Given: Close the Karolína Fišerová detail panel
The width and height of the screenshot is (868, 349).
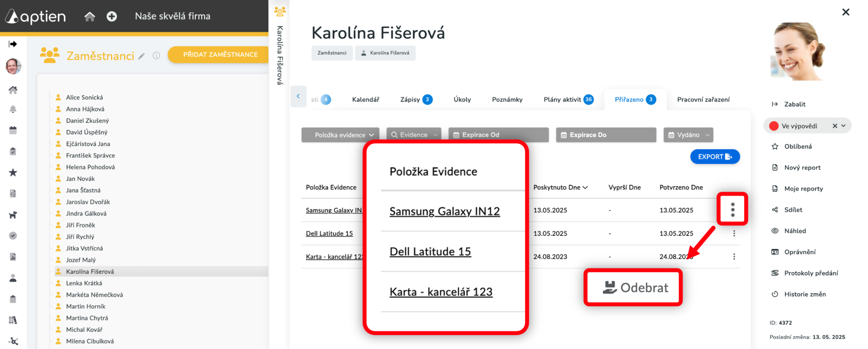Looking at the screenshot, I should 846,12.
